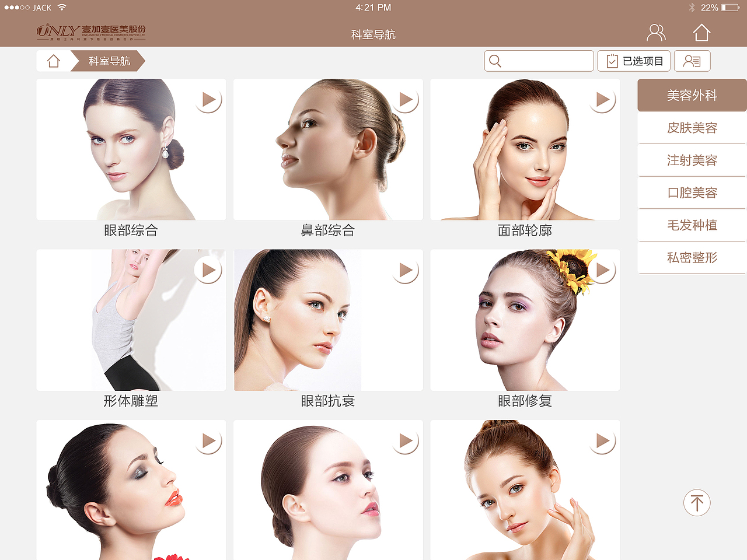
Task: Play video for 形体雕塑
Action: 208,271
